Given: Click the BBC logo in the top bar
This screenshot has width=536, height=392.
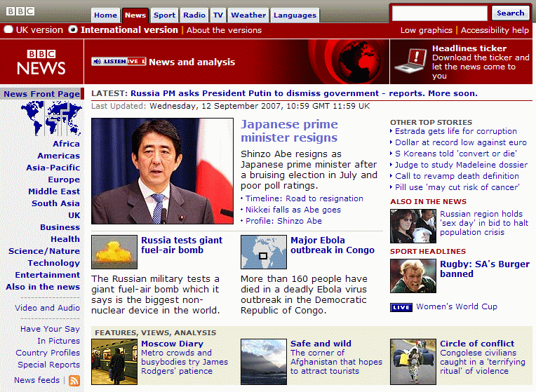Looking at the screenshot, I should (x=20, y=11).
